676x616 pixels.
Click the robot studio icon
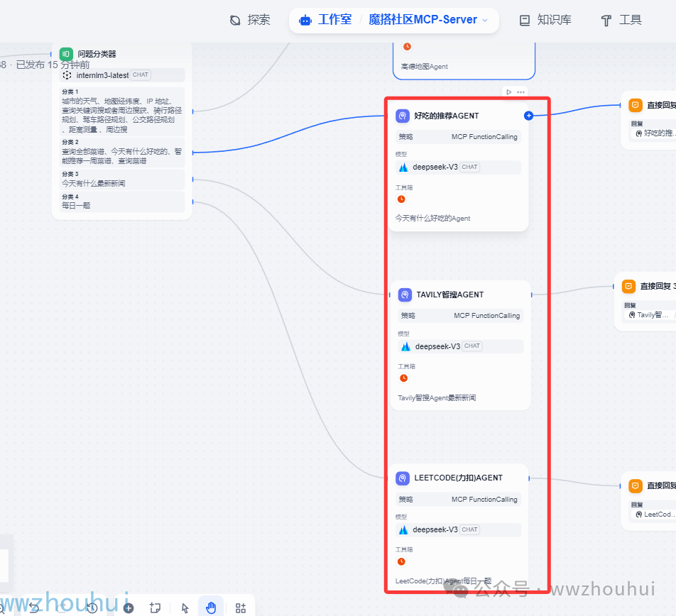click(305, 21)
